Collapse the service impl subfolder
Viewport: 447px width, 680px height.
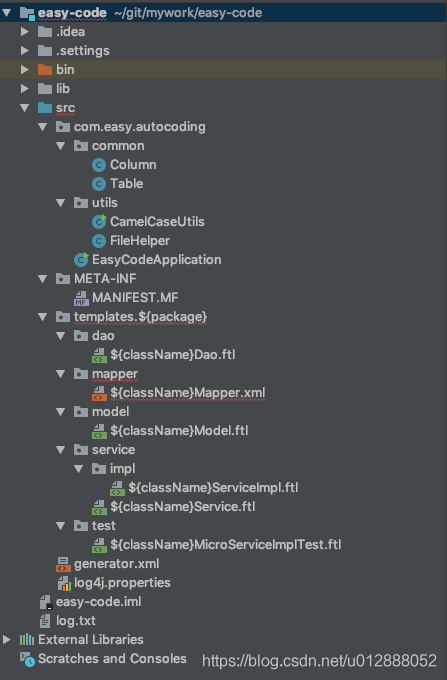tap(78, 469)
